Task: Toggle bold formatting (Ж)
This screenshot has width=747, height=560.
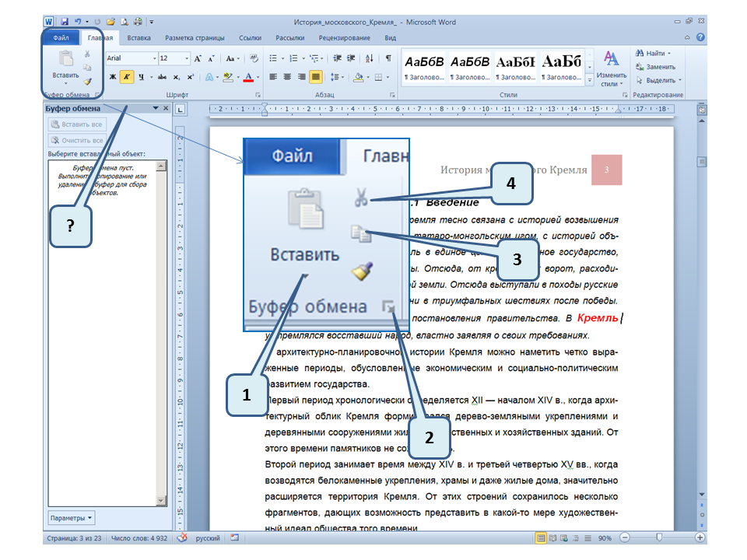Action: (112, 77)
